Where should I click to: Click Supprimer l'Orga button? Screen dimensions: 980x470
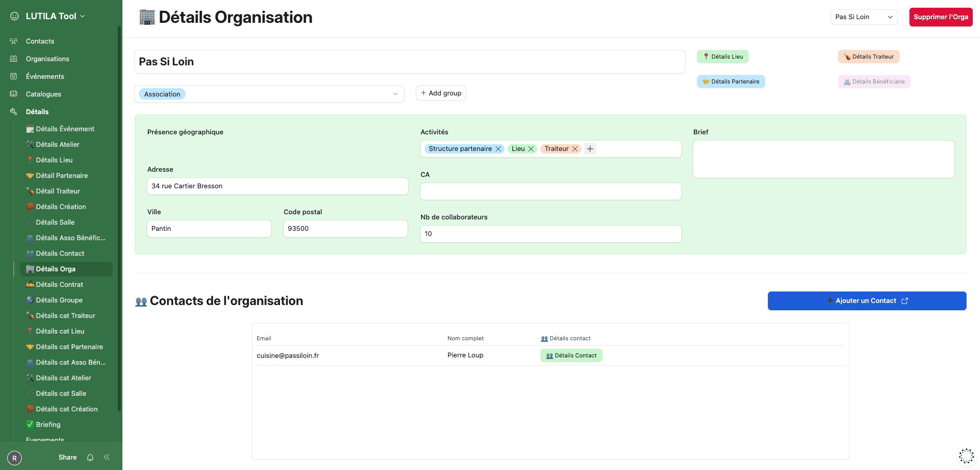point(941,17)
